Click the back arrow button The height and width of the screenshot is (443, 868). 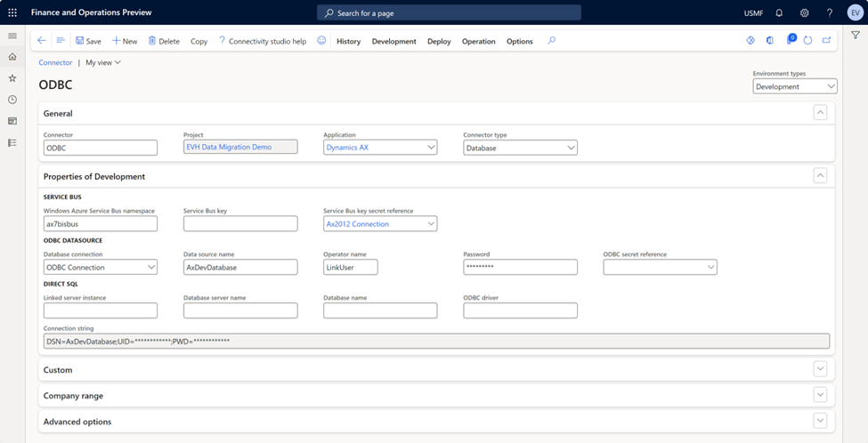click(42, 41)
